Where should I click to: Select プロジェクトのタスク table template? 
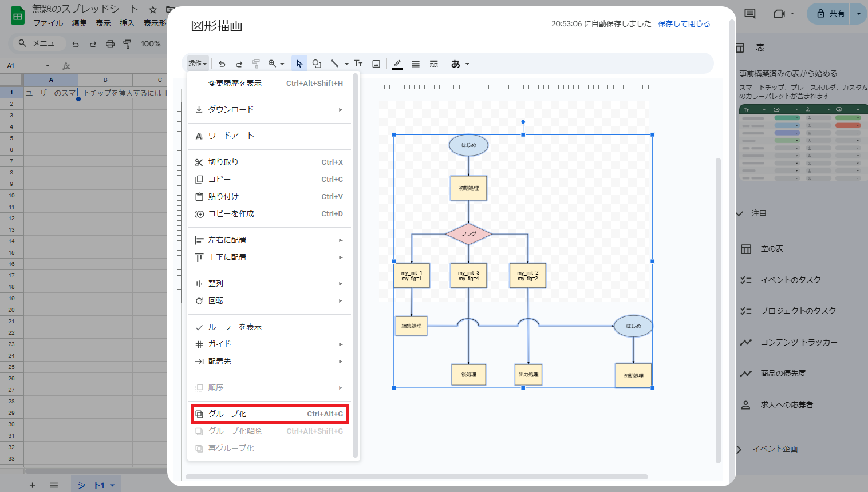798,311
